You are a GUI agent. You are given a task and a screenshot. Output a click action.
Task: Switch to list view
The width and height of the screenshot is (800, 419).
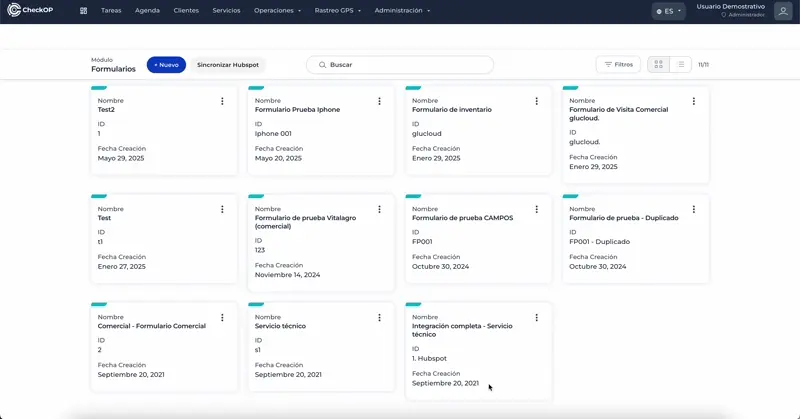coord(681,65)
